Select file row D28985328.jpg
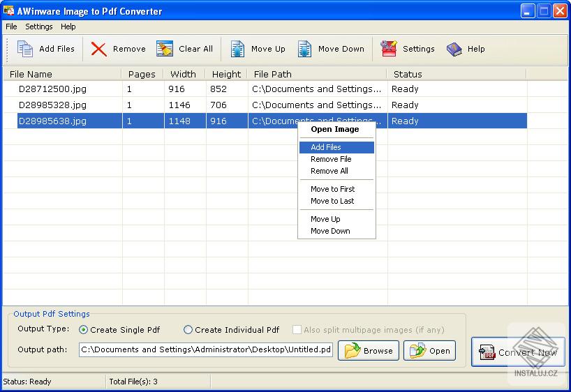This screenshot has height=392, width=571. pos(265,105)
